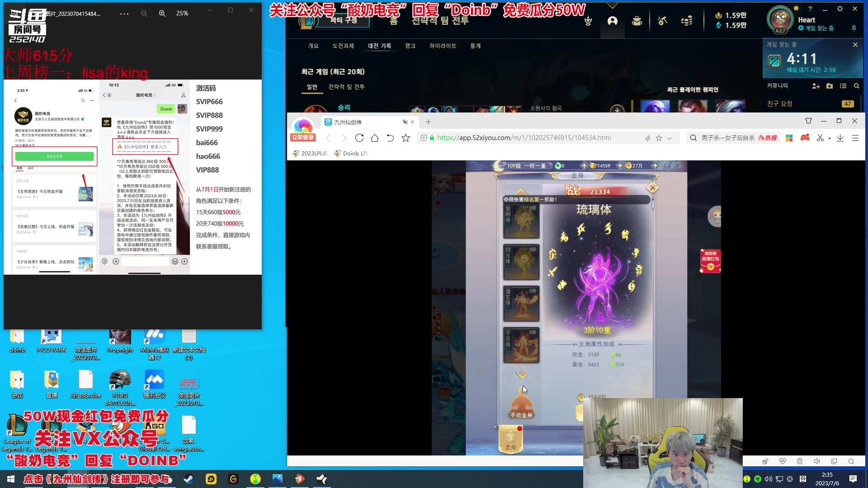868x488 pixels.
Task: Open the Clash trophy icon in League client
Action: click(588, 21)
